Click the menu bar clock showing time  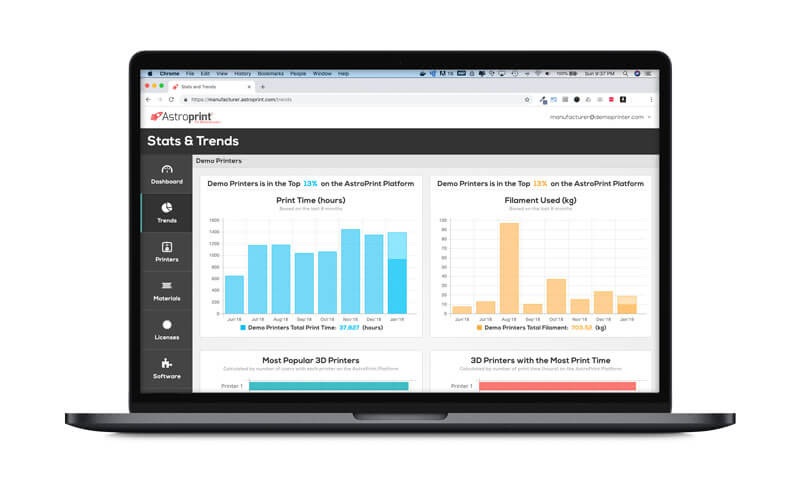click(x=599, y=73)
